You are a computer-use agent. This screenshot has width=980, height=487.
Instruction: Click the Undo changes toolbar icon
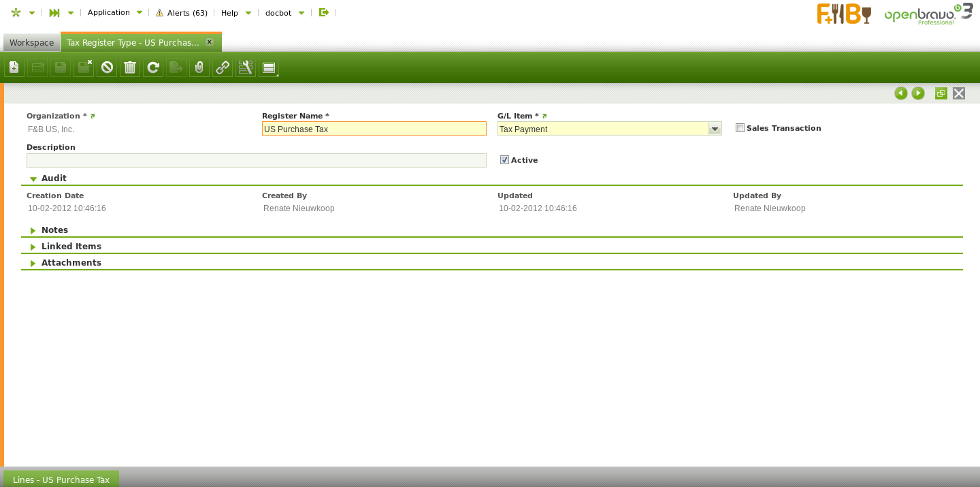107,67
